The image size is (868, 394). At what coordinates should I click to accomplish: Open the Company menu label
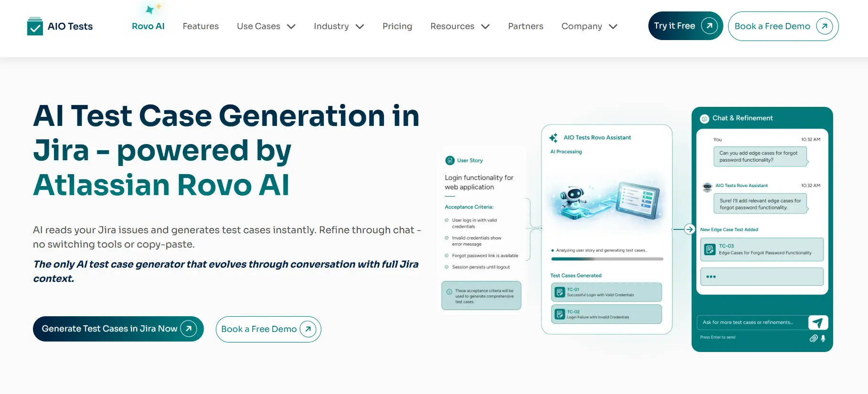(x=582, y=26)
